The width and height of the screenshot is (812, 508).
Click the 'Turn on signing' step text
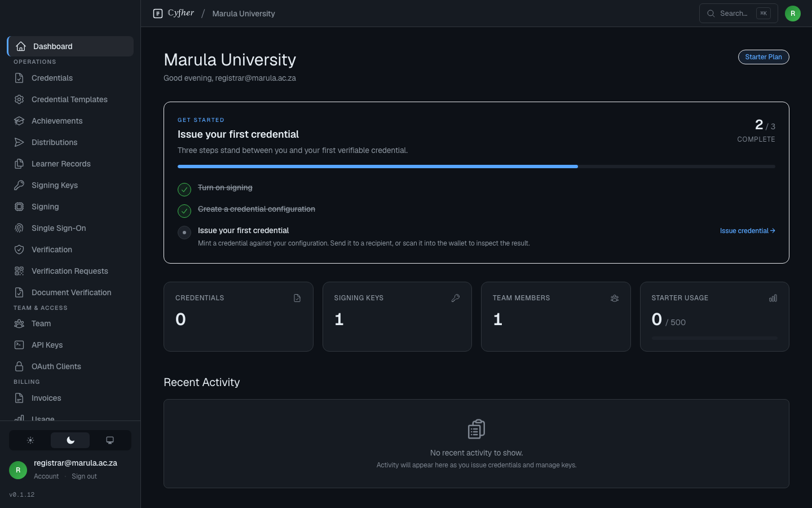[x=225, y=187]
